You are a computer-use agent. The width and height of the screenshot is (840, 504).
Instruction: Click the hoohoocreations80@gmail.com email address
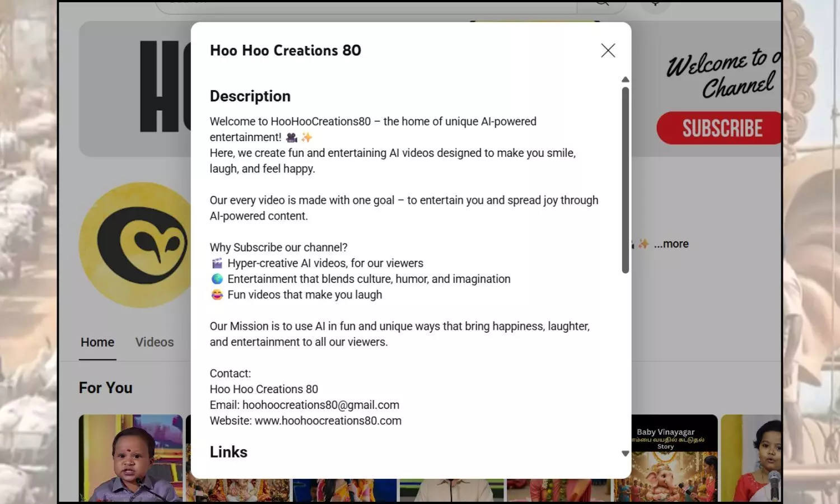coord(320,405)
